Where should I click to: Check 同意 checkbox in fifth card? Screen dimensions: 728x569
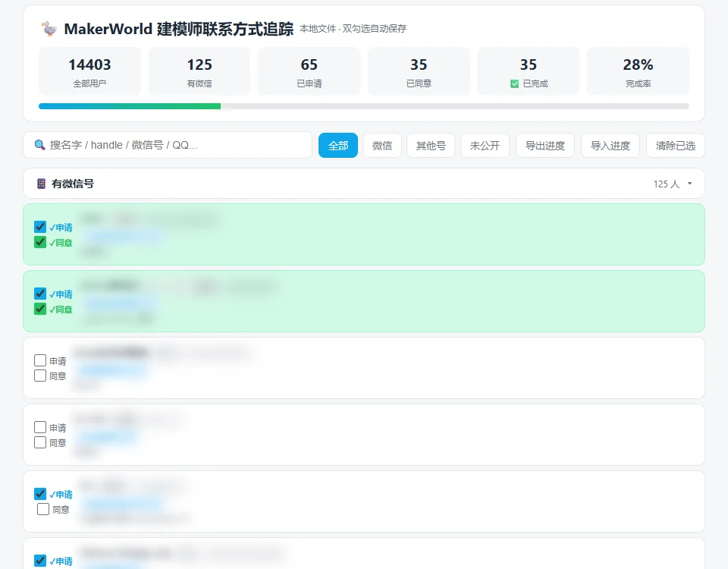(x=43, y=509)
